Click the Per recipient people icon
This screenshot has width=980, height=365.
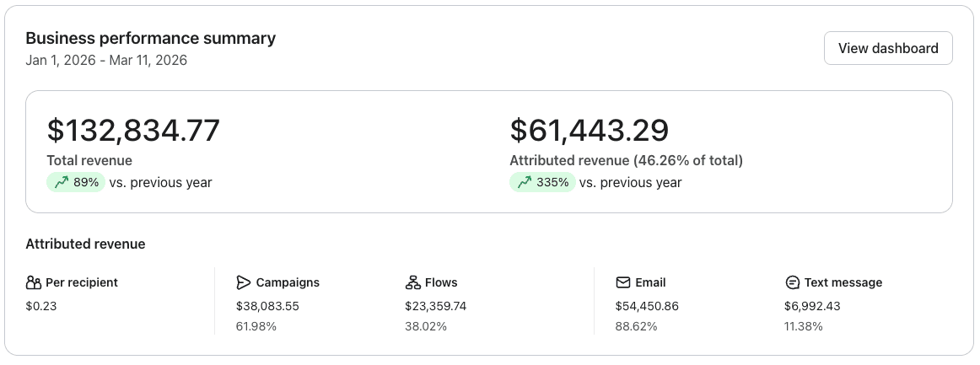pos(33,282)
